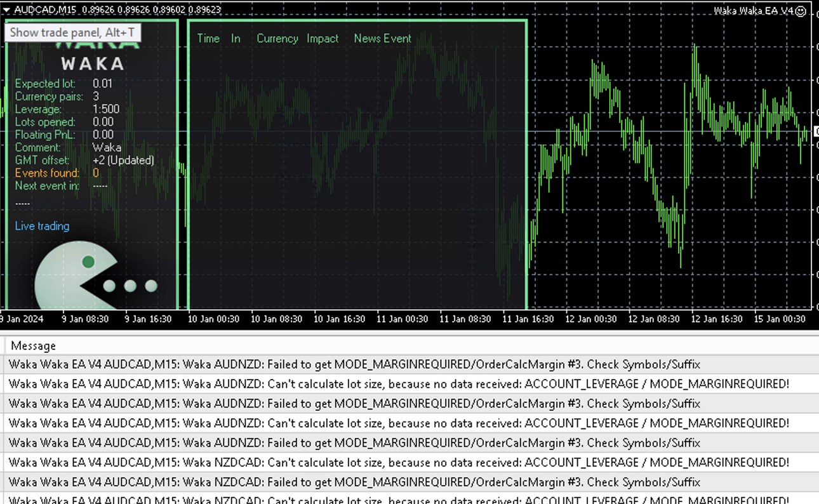This screenshot has width=819, height=504.
Task: Click the Floating PnL label
Action: click(45, 135)
